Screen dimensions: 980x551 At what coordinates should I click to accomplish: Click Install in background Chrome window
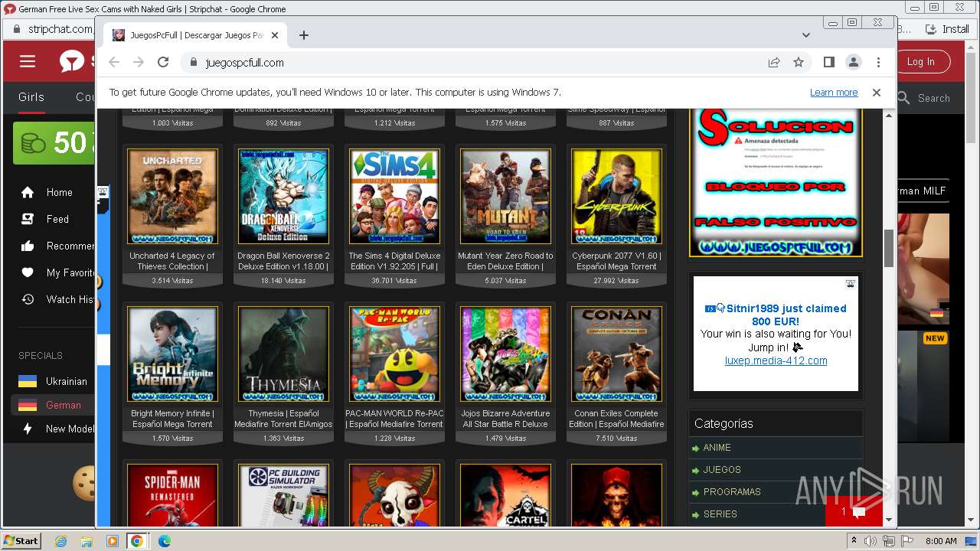coord(947,29)
